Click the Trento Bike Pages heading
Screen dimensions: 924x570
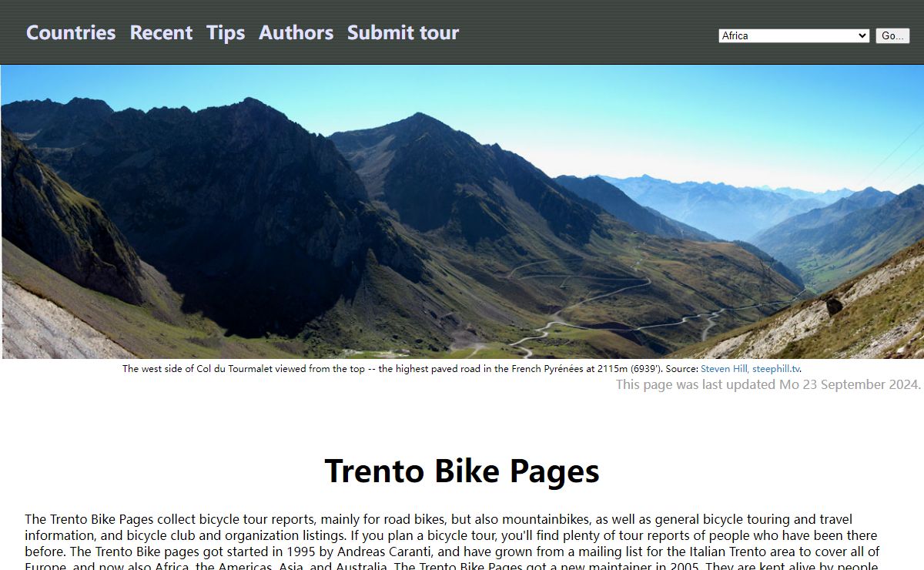point(462,471)
